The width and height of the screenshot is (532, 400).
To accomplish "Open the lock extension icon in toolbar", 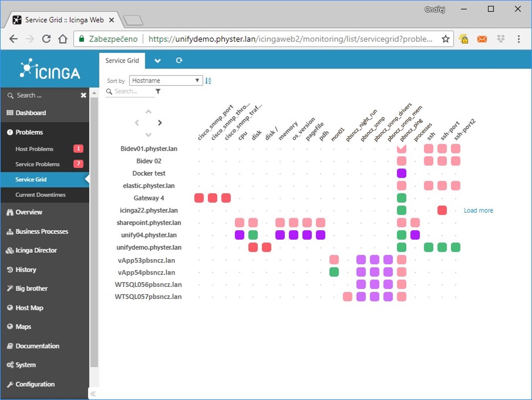I will (464, 39).
